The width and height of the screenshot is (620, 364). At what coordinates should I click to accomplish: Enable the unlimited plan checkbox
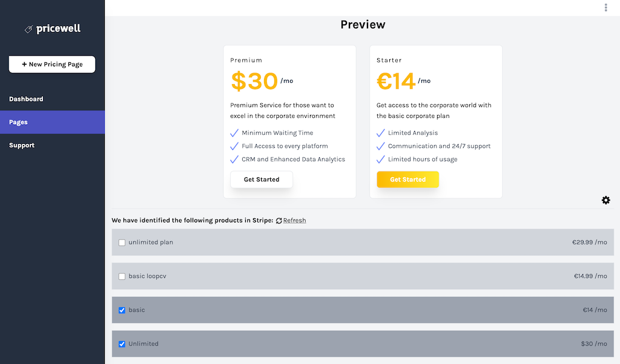pos(122,242)
